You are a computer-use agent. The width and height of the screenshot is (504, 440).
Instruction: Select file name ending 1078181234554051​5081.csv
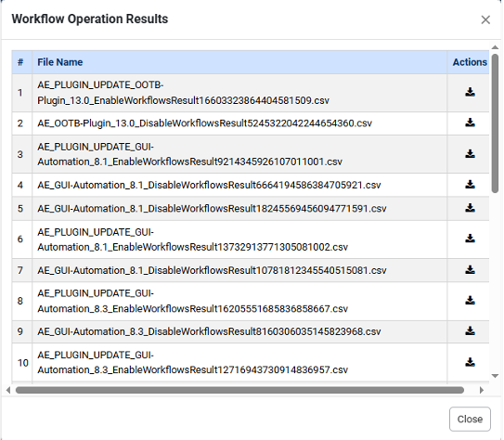(x=212, y=270)
